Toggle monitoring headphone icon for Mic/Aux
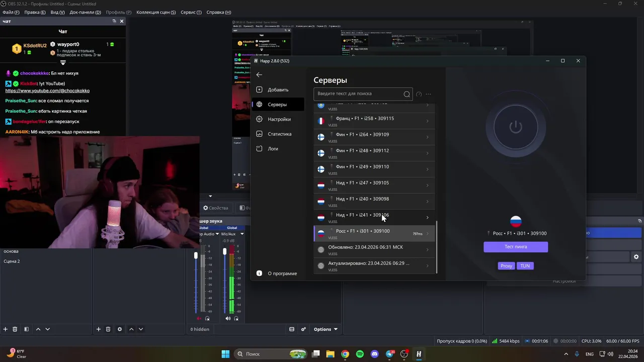 tap(236, 318)
